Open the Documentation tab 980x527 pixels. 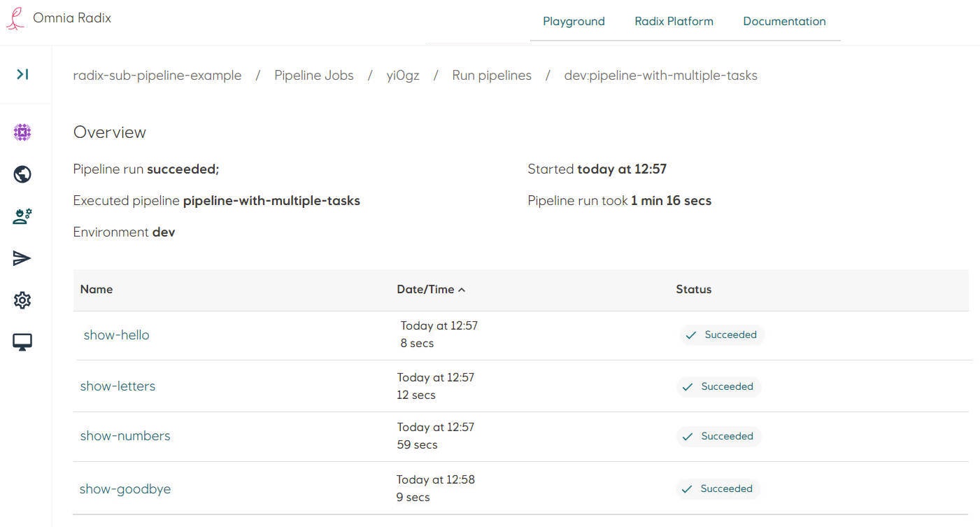click(x=784, y=21)
